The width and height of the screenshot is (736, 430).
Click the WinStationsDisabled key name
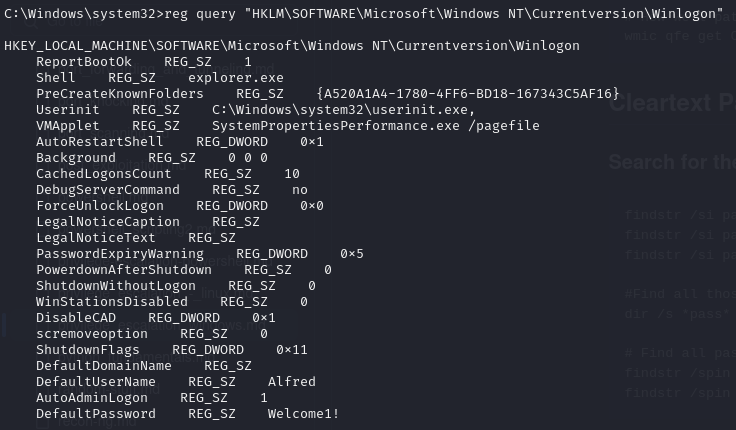click(x=112, y=302)
